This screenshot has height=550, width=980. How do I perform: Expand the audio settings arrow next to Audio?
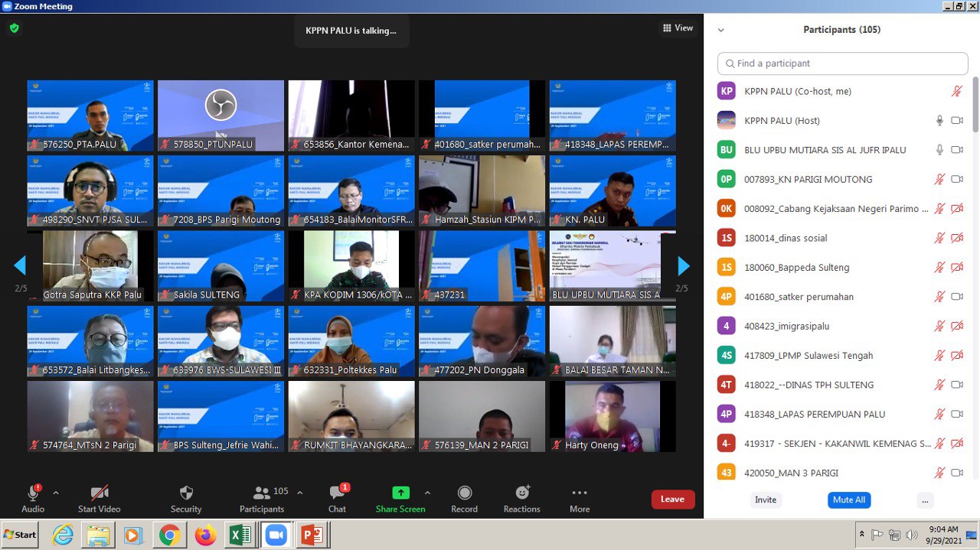pyautogui.click(x=56, y=493)
